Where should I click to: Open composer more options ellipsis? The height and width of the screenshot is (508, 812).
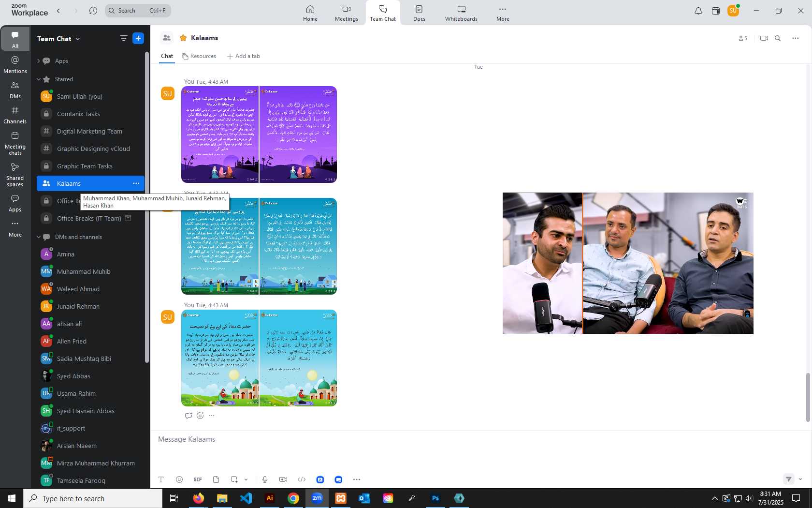click(357, 479)
